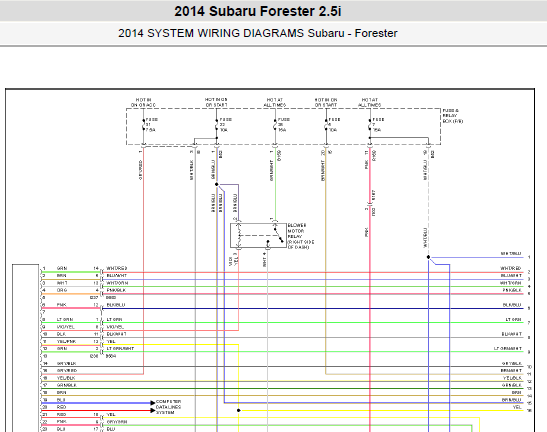Screen dimensions: 547x432
Task: Click "WHT" at left connector pin 3
Action: click(x=62, y=283)
